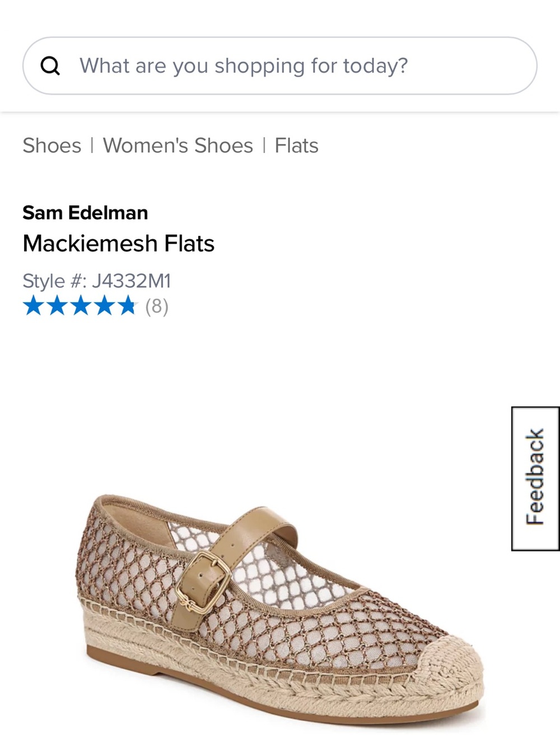Image resolution: width=560 pixels, height=747 pixels.
Task: Click the third star of product rating
Action: click(x=80, y=307)
